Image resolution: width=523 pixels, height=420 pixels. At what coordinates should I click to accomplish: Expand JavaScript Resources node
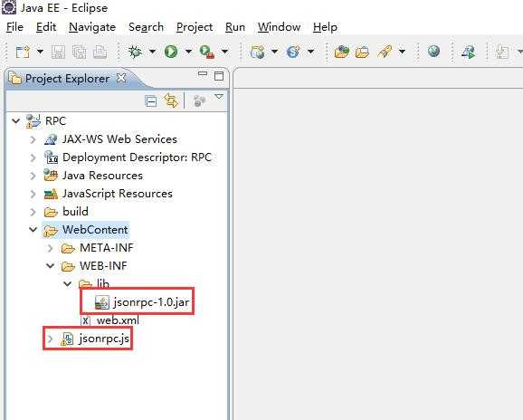click(33, 194)
